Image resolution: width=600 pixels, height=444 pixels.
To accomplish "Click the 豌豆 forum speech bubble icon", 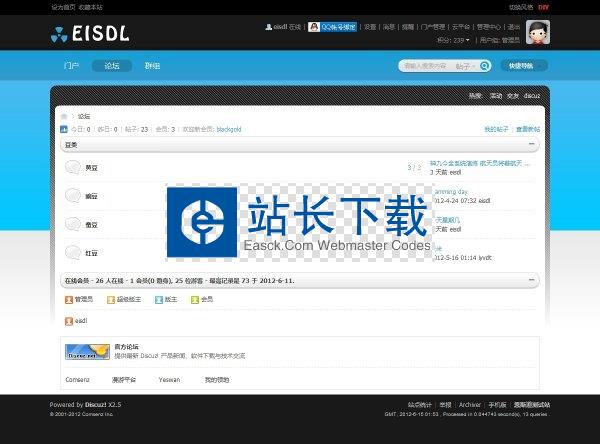I will point(73,197).
